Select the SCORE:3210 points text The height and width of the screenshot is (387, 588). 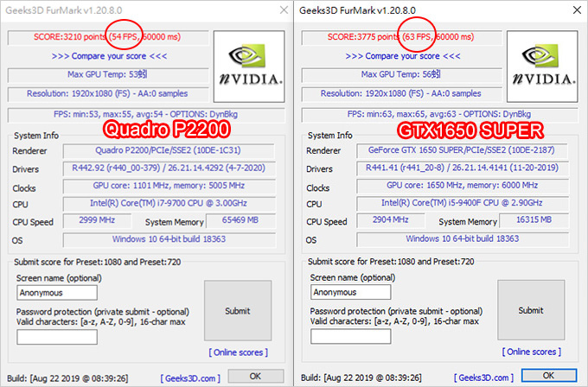[x=70, y=37]
